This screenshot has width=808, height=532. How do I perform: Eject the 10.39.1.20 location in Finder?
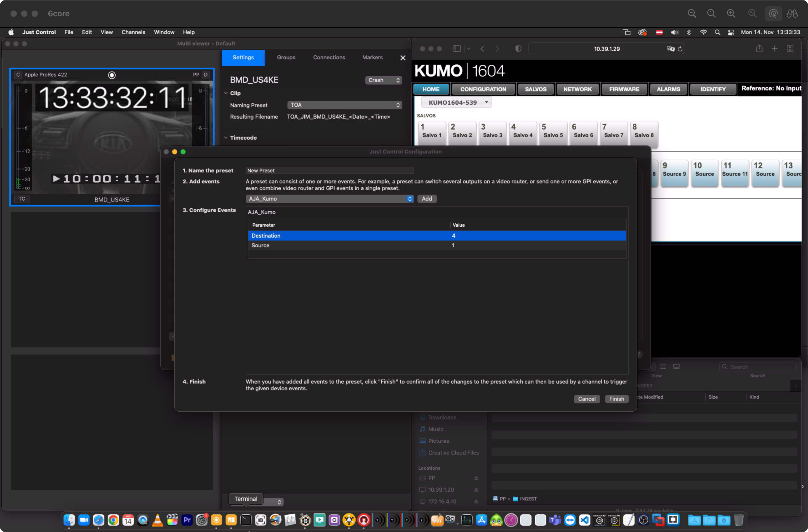(x=476, y=490)
